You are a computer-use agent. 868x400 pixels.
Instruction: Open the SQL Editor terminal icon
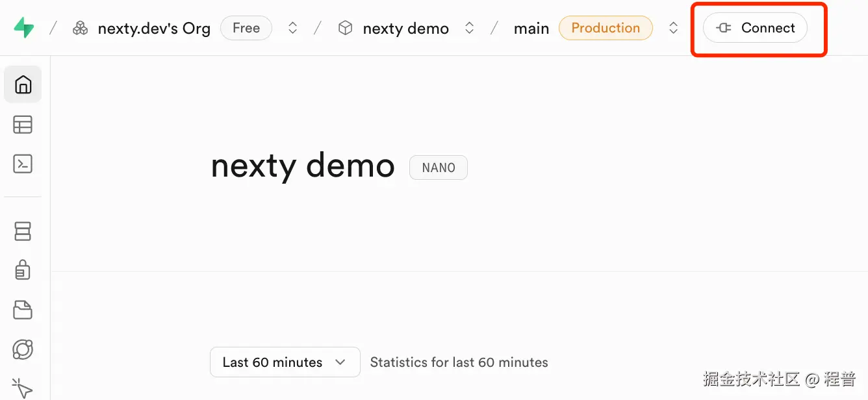pyautogui.click(x=23, y=164)
